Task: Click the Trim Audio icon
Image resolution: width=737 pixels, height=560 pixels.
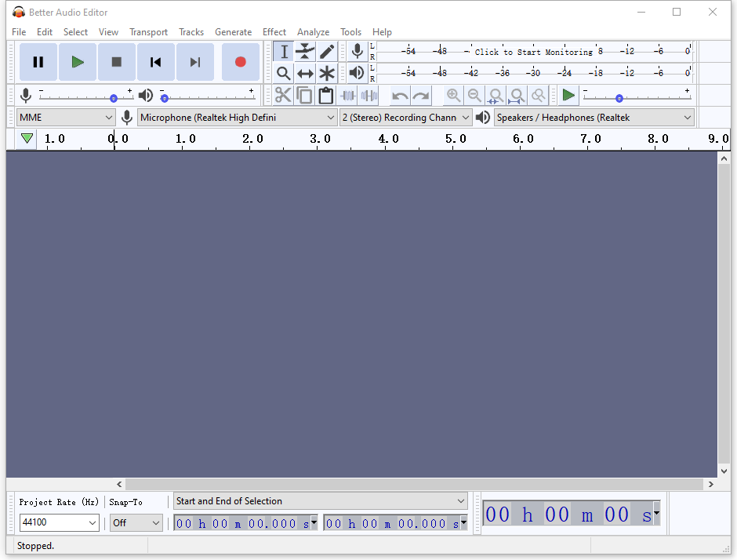Action: [347, 95]
